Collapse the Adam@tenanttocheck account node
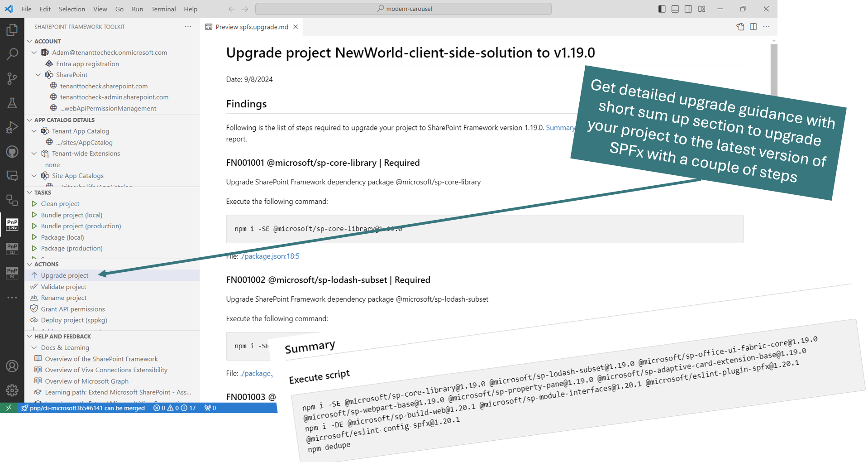Image resolution: width=868 pixels, height=462 pixels. click(x=34, y=53)
